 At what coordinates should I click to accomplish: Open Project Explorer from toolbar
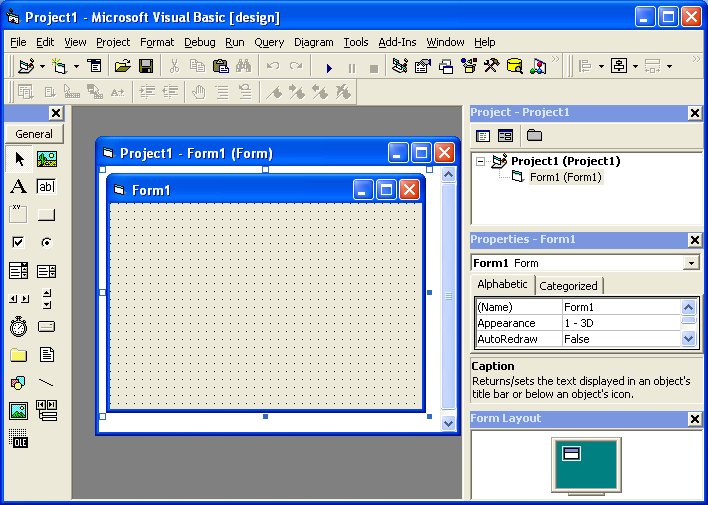[400, 66]
